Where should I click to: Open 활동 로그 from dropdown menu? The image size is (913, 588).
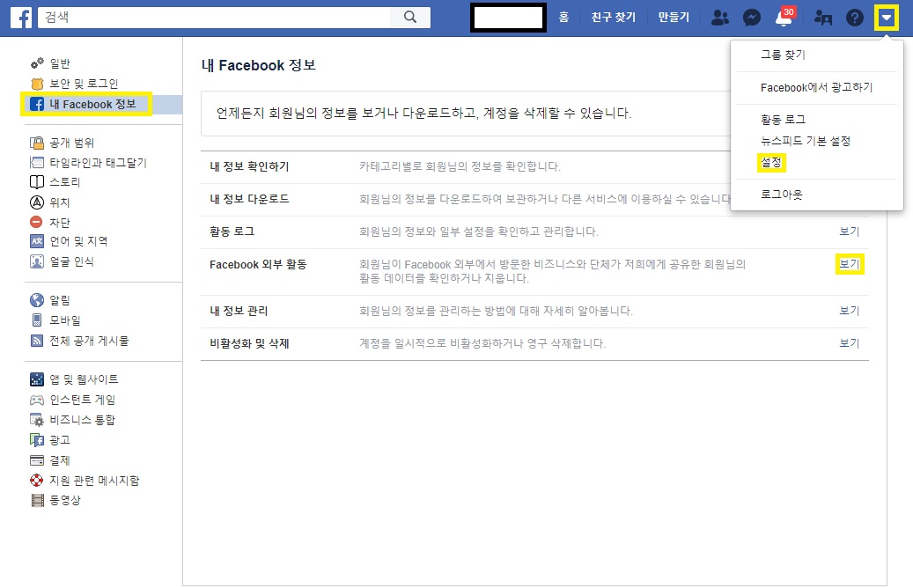(x=783, y=120)
